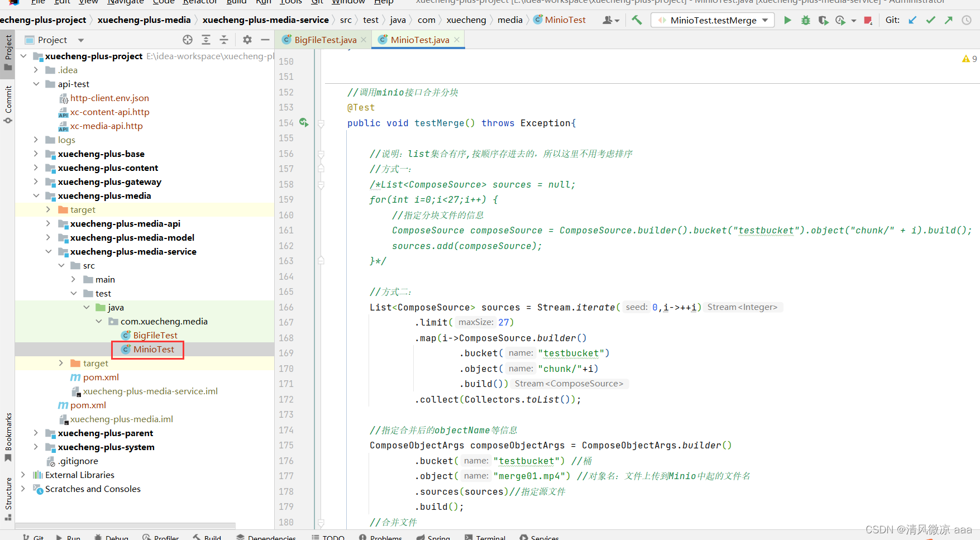Close the MinioTest.java tab

coord(457,40)
